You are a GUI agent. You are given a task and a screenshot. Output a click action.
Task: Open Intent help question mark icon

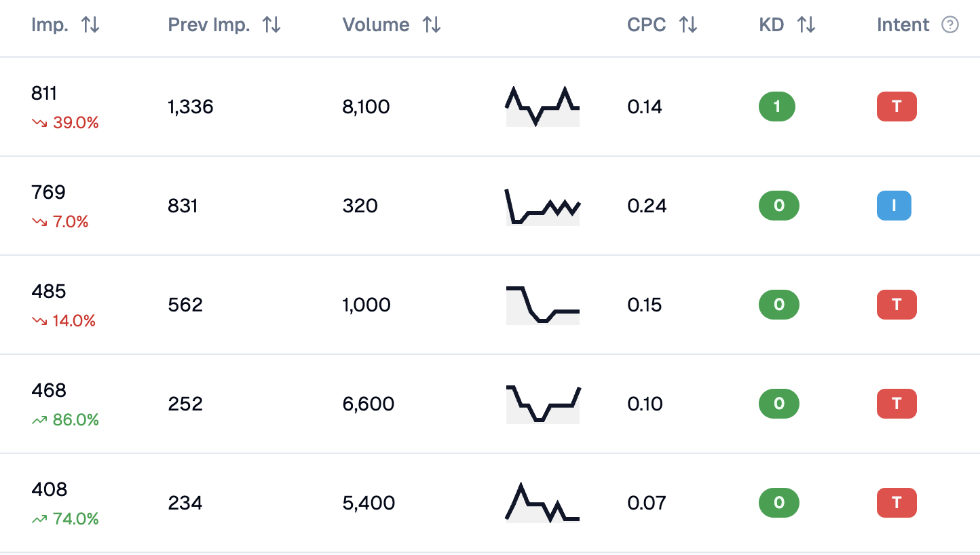click(x=950, y=25)
